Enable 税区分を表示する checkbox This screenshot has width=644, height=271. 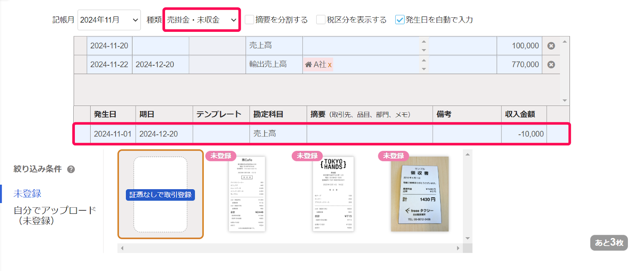point(321,20)
